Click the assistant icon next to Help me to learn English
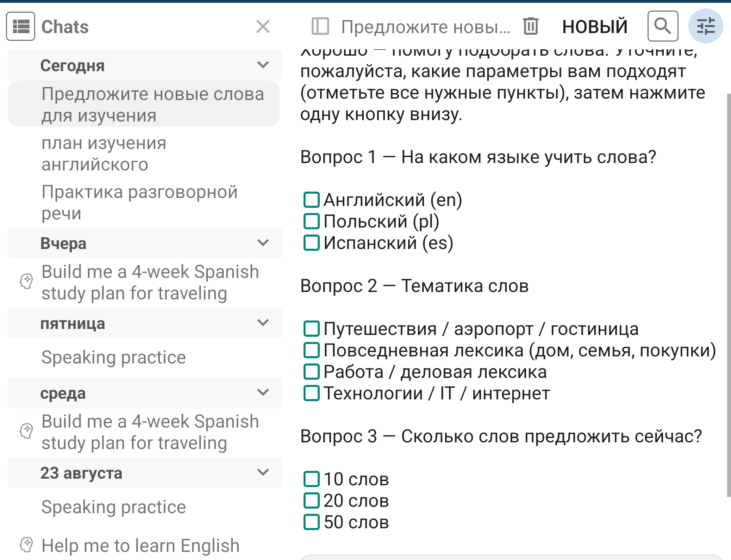Viewport: 731px width, 560px height. click(26, 545)
